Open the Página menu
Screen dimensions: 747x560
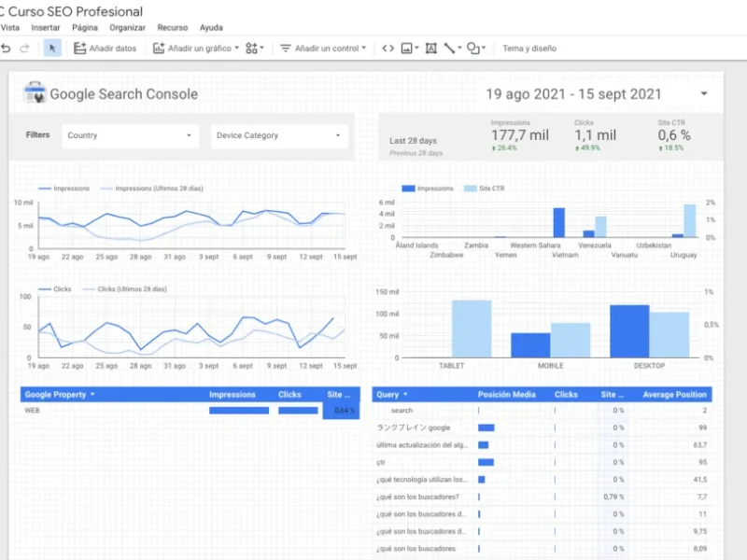point(85,28)
